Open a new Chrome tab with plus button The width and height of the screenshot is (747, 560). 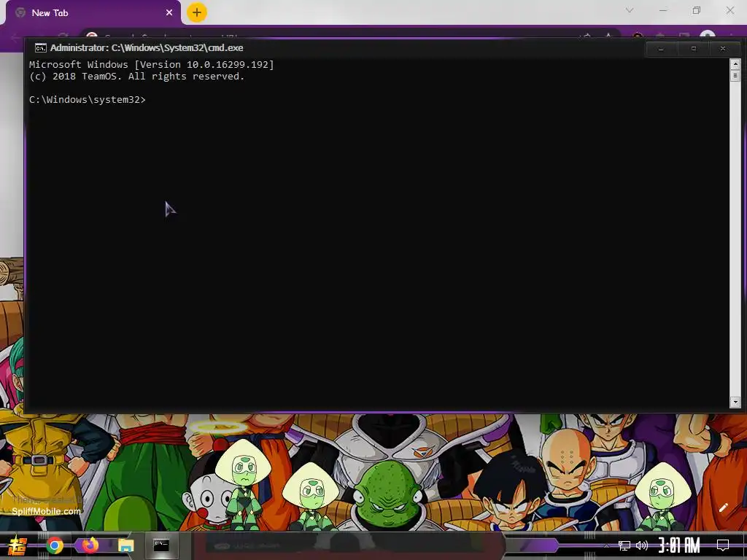tap(197, 12)
